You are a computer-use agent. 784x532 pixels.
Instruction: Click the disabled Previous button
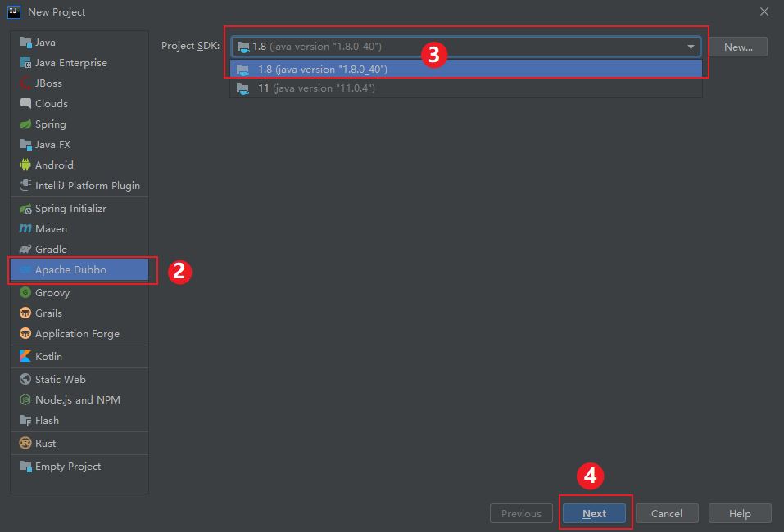[x=521, y=513]
